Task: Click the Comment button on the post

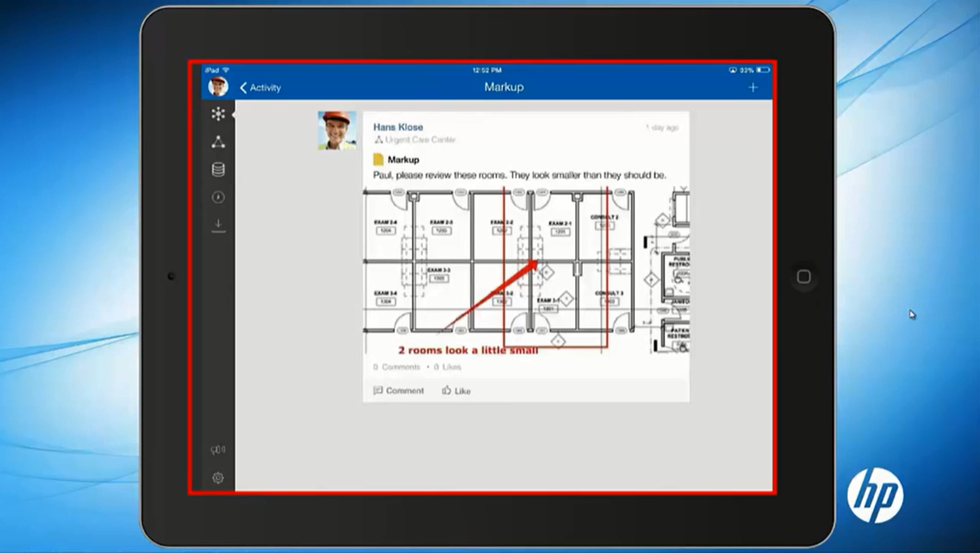Action: 398,391
